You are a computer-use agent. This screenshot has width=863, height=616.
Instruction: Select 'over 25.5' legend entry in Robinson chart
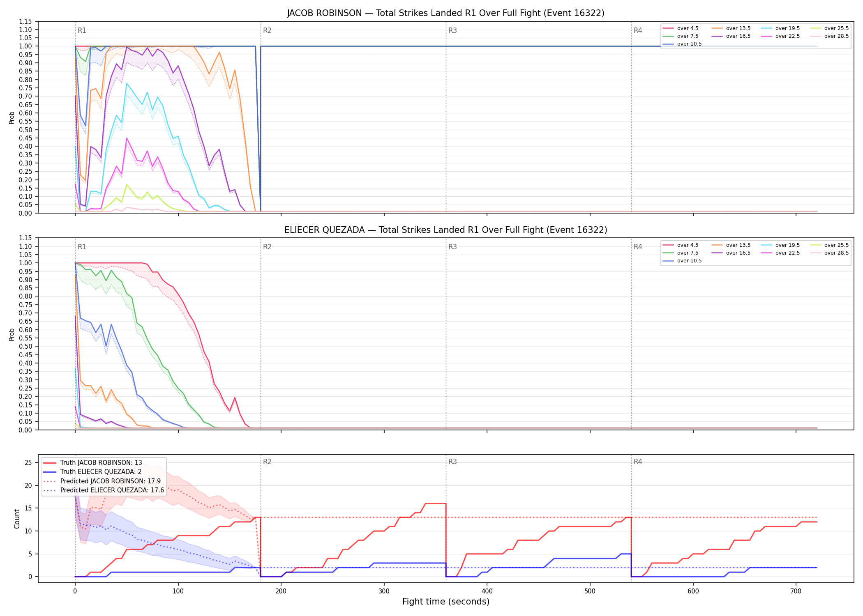point(829,28)
